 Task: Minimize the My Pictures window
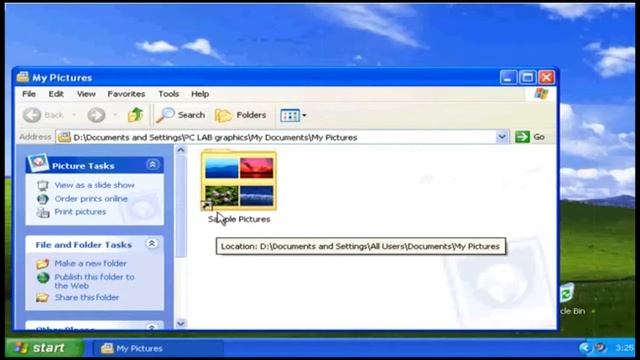tap(508, 77)
